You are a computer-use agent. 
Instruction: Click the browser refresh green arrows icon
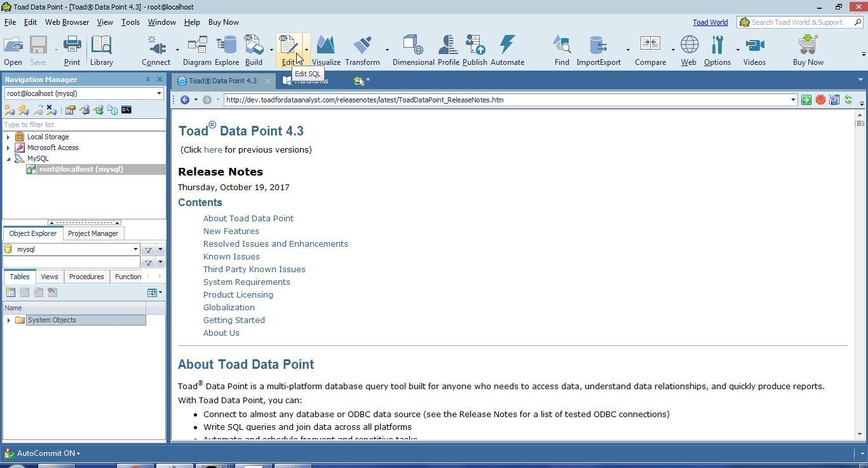(x=848, y=100)
